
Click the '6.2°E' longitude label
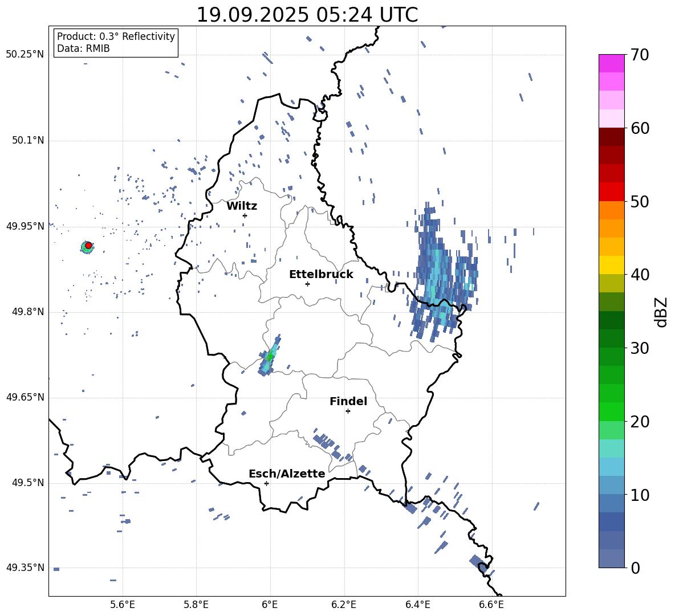(344, 605)
